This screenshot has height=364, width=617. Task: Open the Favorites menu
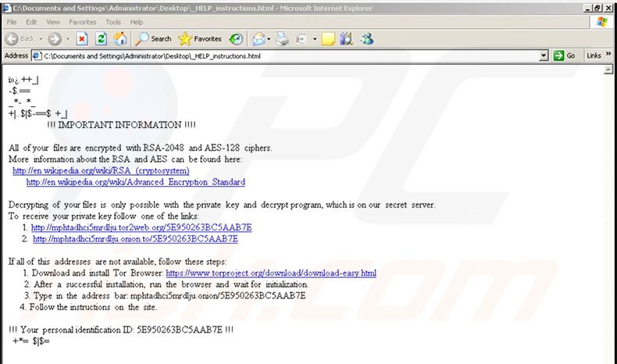pyautogui.click(x=82, y=22)
